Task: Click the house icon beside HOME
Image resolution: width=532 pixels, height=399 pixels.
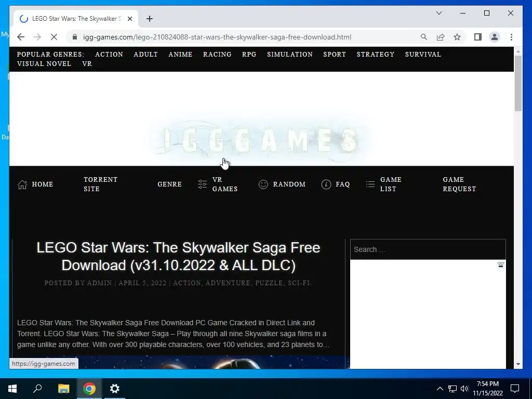Action: 22,184
